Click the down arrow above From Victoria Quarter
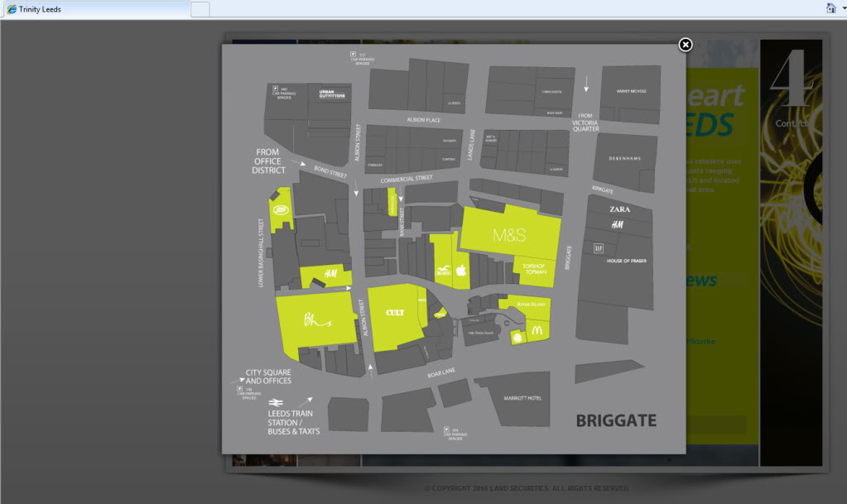The width and height of the screenshot is (847, 504). (586, 84)
